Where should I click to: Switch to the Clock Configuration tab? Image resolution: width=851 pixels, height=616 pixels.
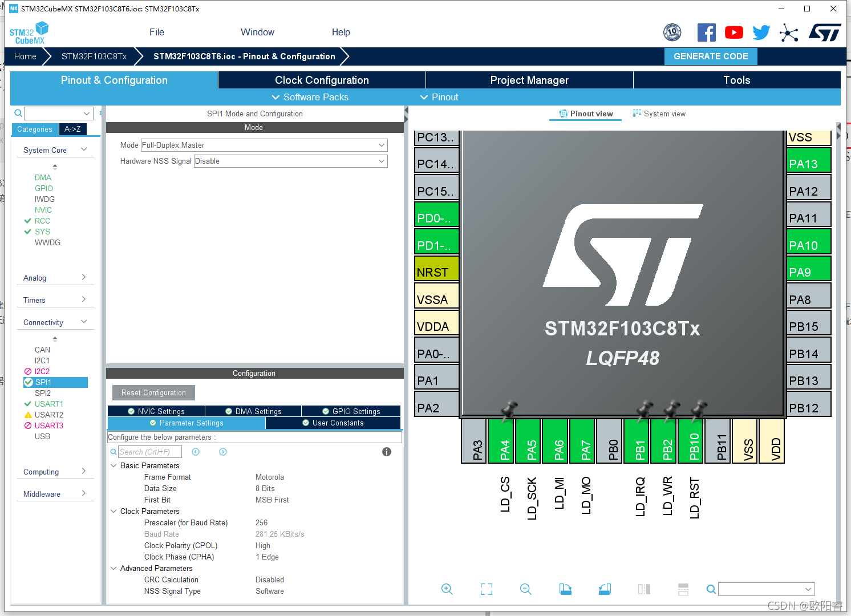[322, 80]
